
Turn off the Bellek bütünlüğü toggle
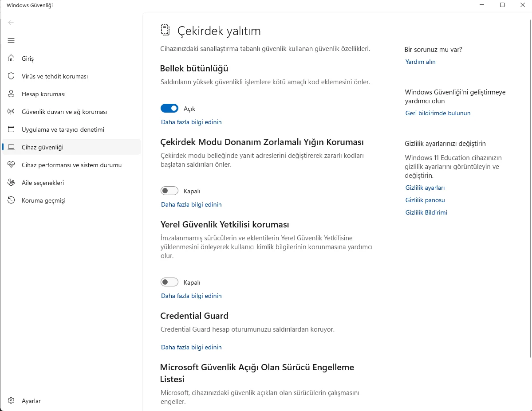(x=169, y=109)
